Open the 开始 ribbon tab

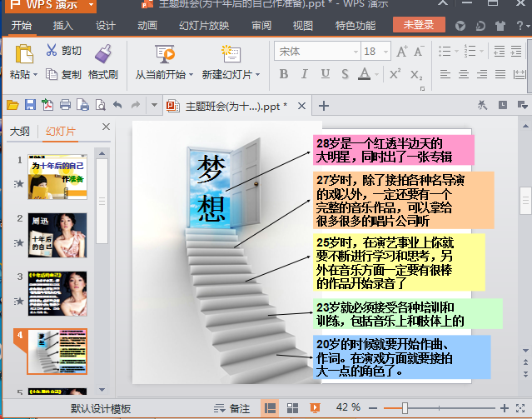(x=22, y=26)
